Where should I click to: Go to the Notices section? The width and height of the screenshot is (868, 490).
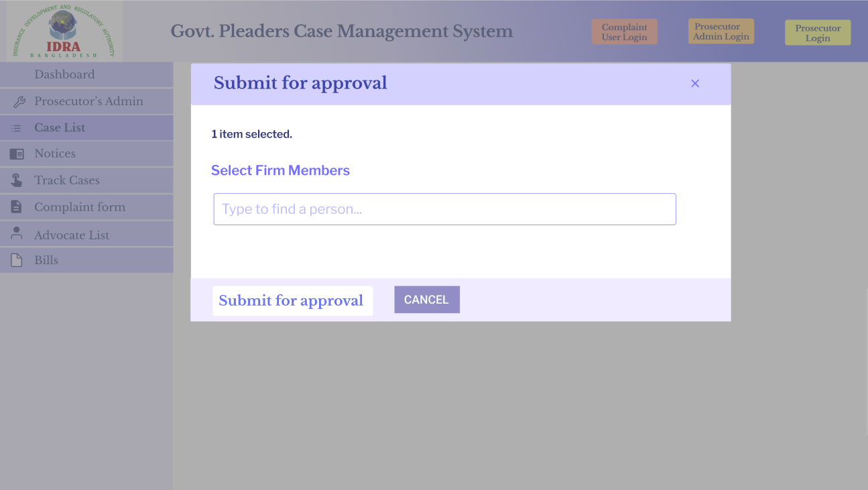(86, 154)
